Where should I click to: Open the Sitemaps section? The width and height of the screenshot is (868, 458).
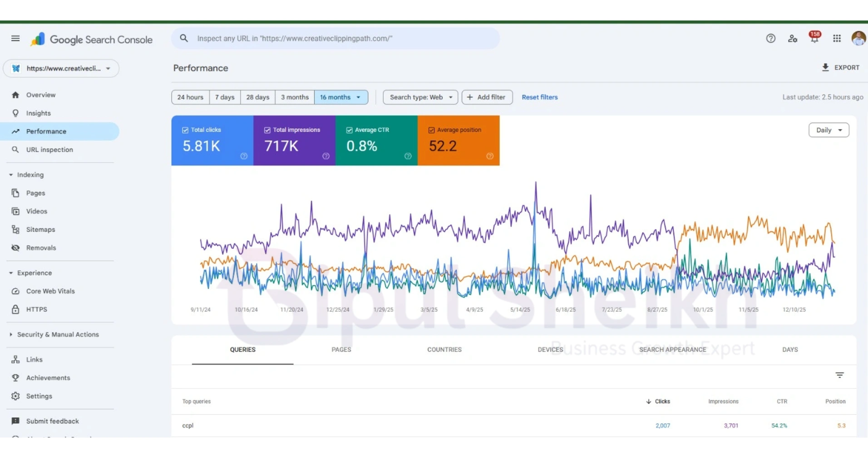[x=40, y=229]
